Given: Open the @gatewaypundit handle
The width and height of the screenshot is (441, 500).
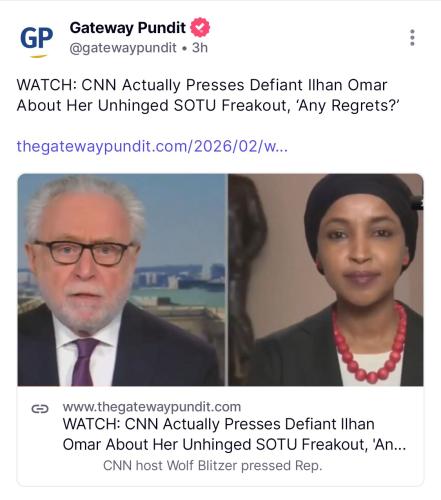Looking at the screenshot, I should point(123,48).
